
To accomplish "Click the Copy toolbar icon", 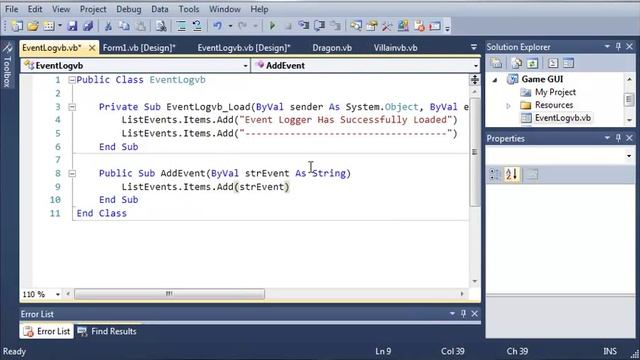I will click(124, 26).
